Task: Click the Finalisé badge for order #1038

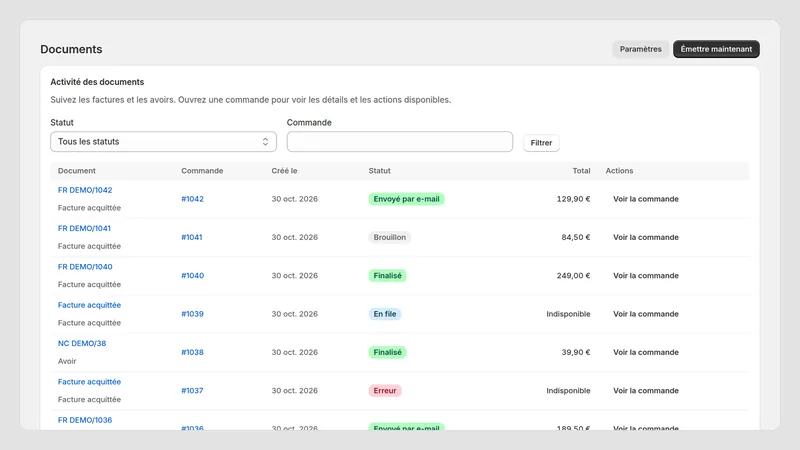Action: (x=387, y=352)
